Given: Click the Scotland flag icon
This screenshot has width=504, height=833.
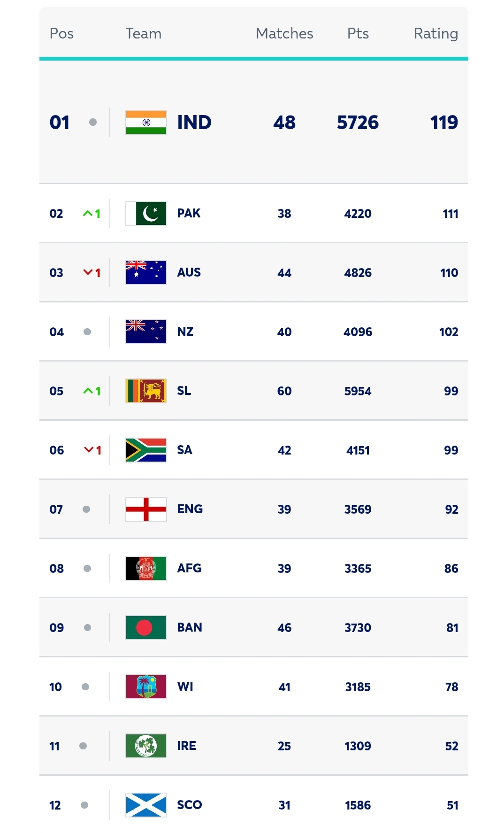Looking at the screenshot, I should (x=146, y=805).
